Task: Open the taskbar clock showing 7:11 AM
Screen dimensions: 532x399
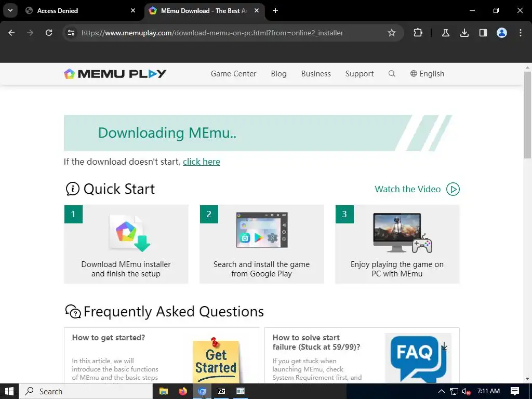Action: tap(488, 391)
